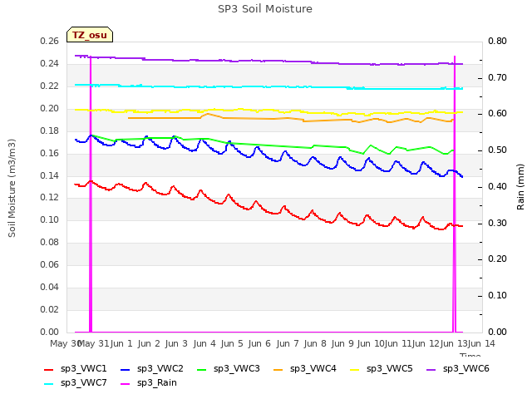Image resolution: width=532 pixels, height=399 pixels.
Task: Select the sp3_VWC5 legend label
Action: click(x=390, y=368)
